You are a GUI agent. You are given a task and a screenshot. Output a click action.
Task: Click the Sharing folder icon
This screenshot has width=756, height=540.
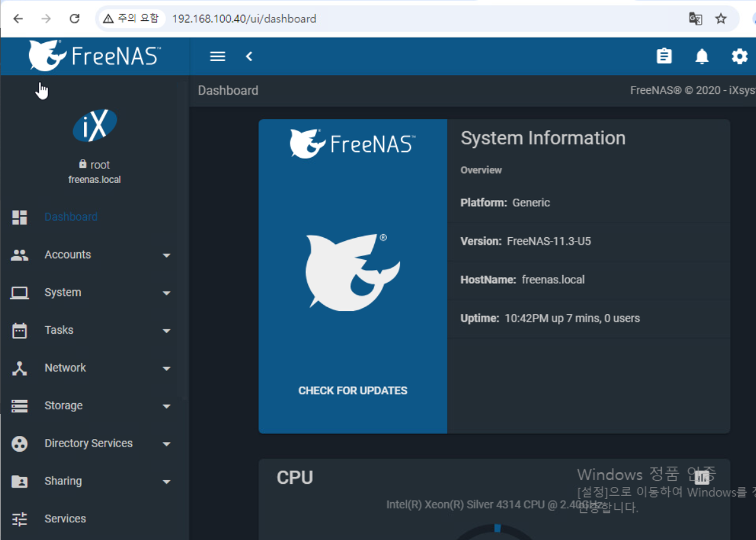point(20,481)
